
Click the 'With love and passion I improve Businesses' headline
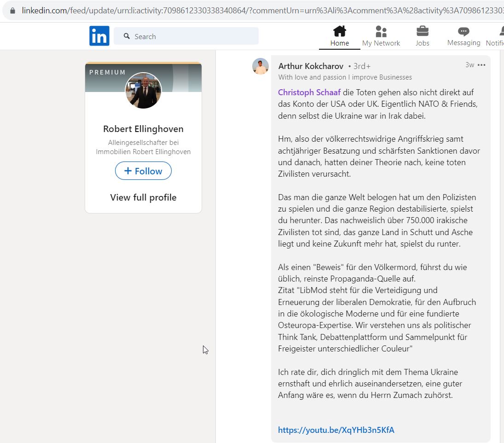(345, 77)
